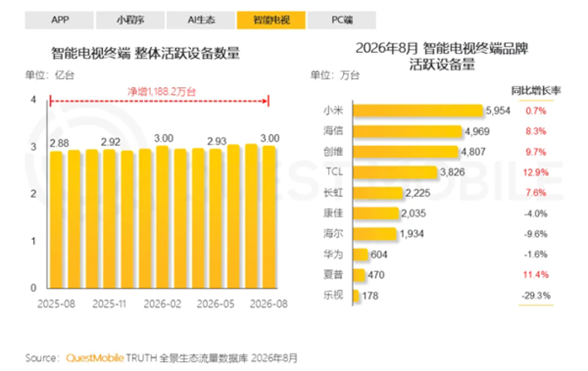Select the 同比增长率 column header
The image size is (588, 371).
tap(536, 90)
